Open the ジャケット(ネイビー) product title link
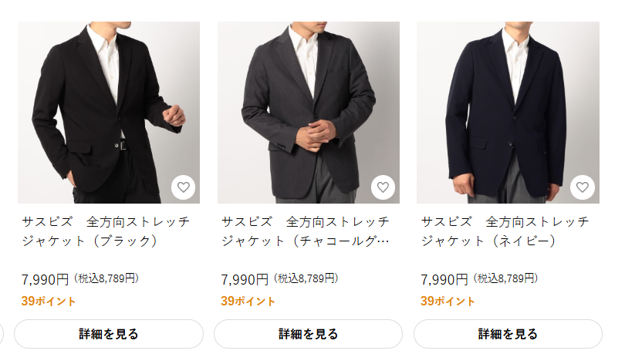625x364 pixels. [x=505, y=231]
